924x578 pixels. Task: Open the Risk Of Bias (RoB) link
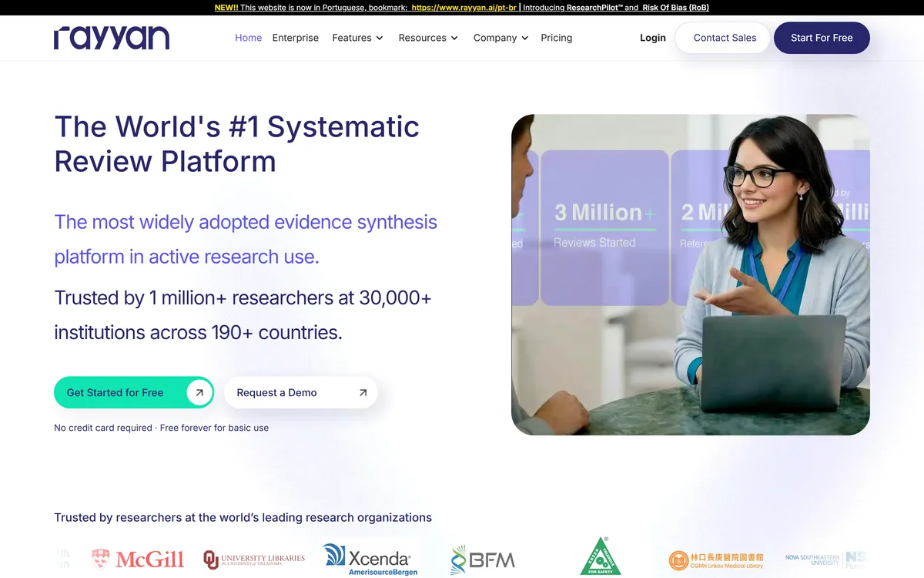point(676,8)
